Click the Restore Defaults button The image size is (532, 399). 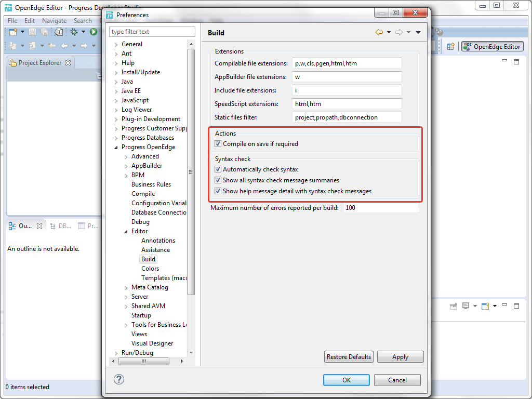click(x=349, y=357)
